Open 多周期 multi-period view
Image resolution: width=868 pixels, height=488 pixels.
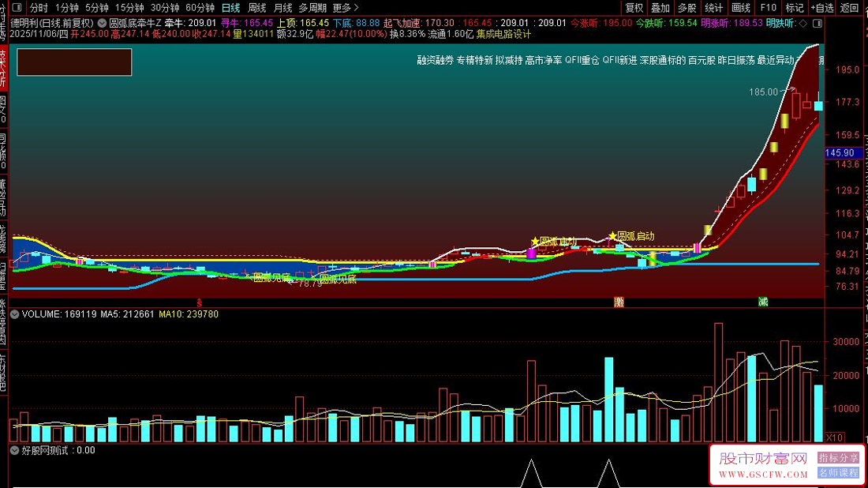point(312,8)
